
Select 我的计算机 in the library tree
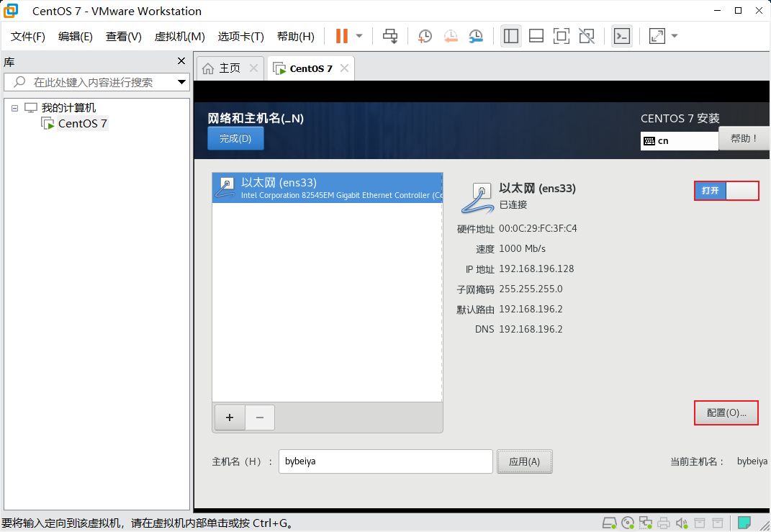68,108
